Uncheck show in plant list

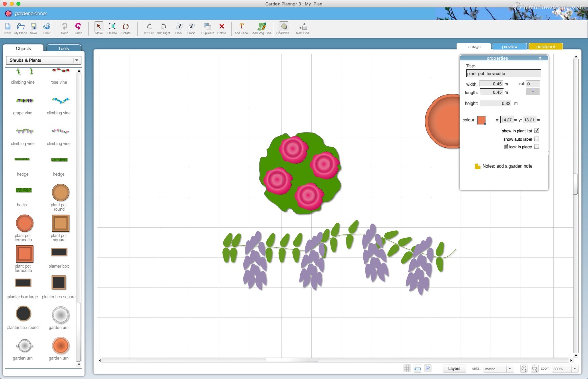click(x=537, y=130)
